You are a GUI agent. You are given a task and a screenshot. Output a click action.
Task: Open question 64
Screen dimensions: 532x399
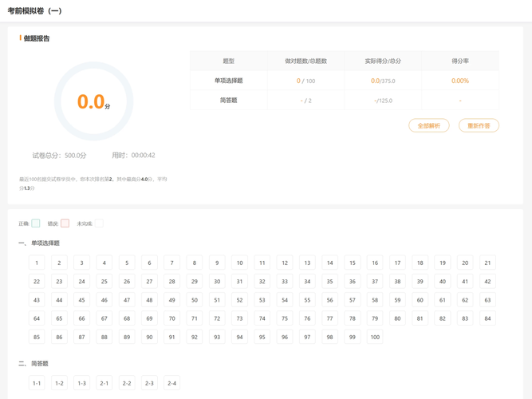pos(37,318)
